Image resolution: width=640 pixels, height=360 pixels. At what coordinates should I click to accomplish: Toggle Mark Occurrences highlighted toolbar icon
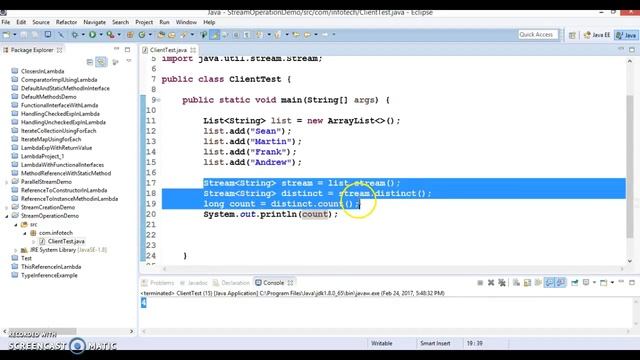click(x=214, y=35)
